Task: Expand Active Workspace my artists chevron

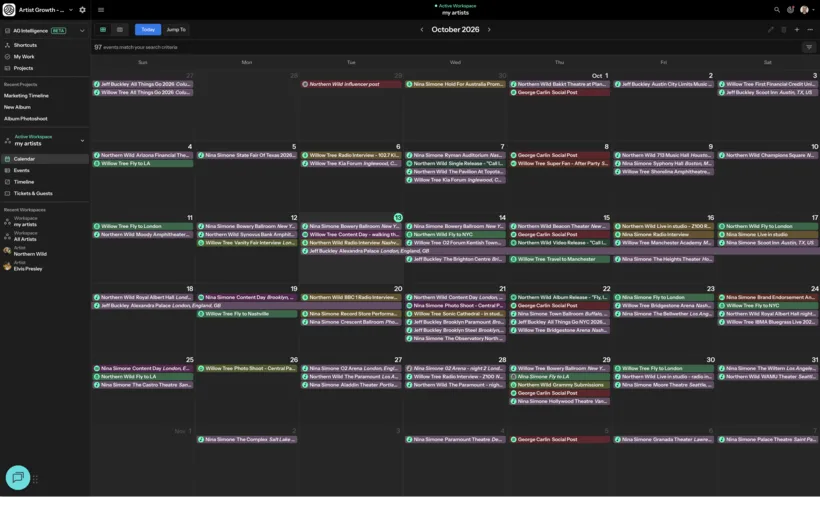Action: coord(82,141)
